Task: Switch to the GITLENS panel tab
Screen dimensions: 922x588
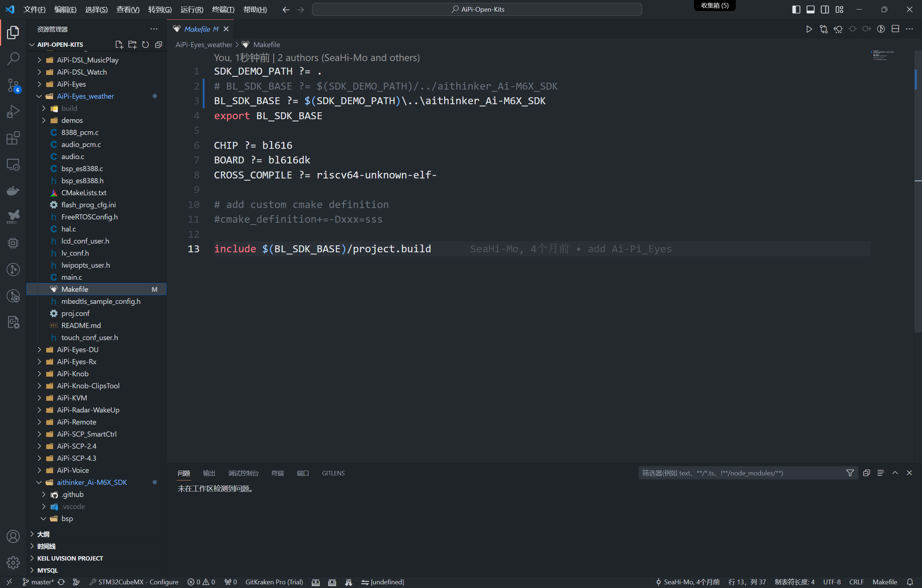Action: 333,473
